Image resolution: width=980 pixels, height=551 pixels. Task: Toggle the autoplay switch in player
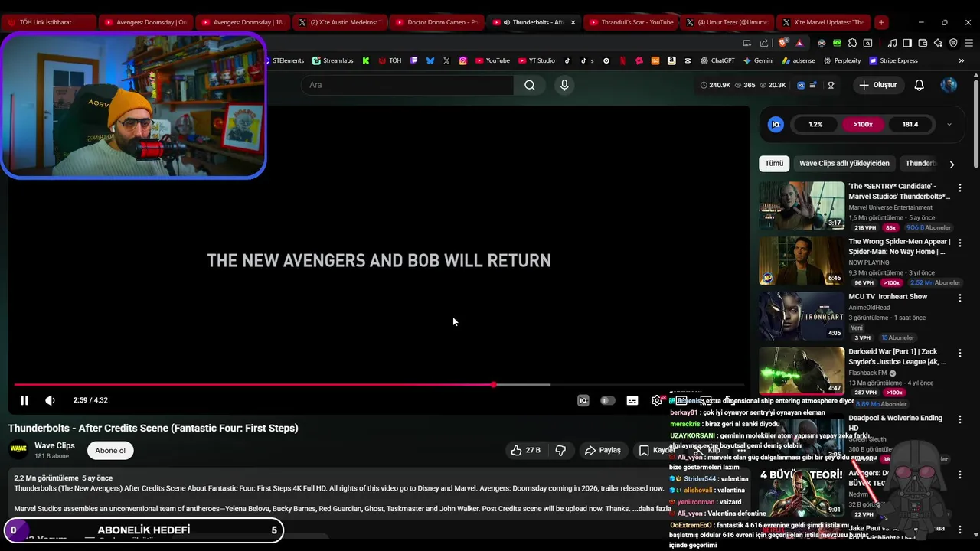(x=607, y=400)
